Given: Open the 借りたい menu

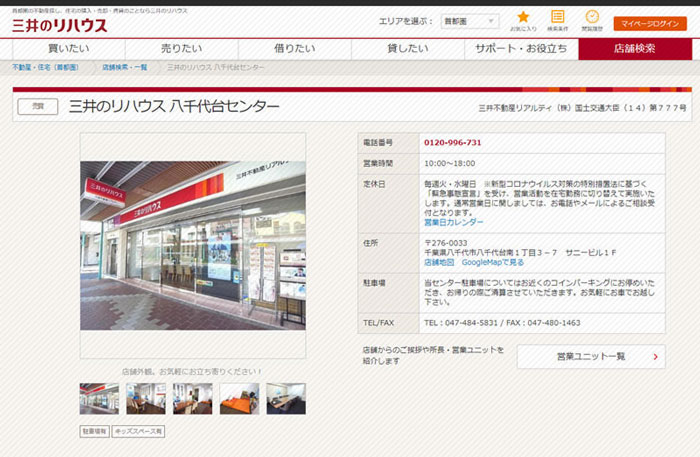Looking at the screenshot, I should tap(295, 49).
